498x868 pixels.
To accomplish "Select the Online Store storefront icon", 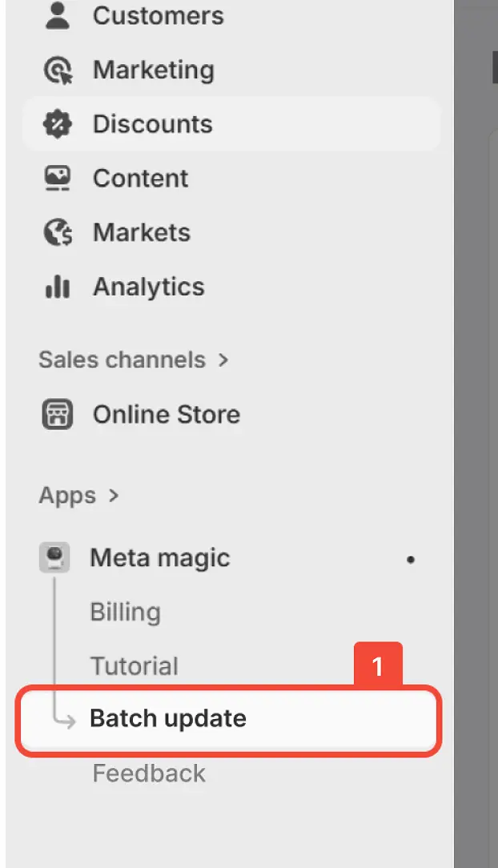I will pos(56,414).
